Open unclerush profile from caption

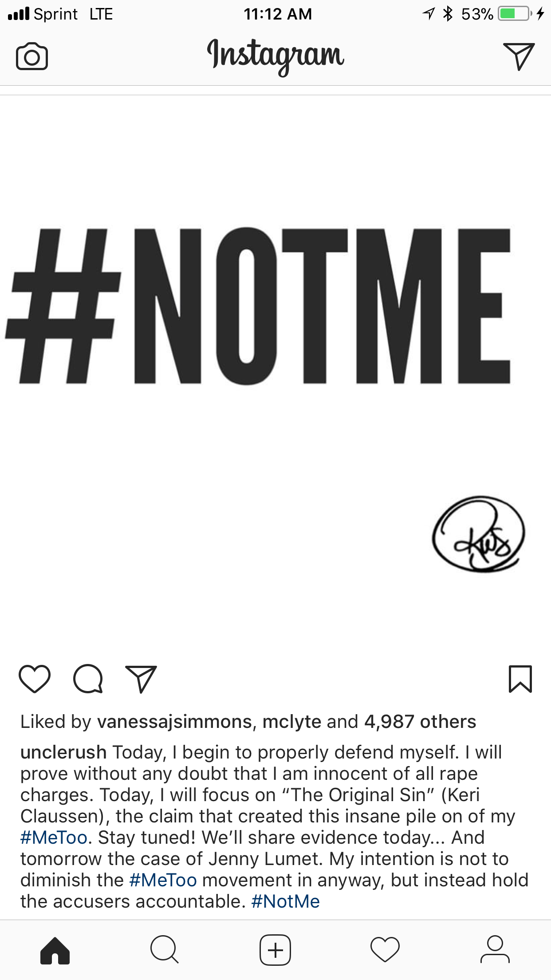63,752
